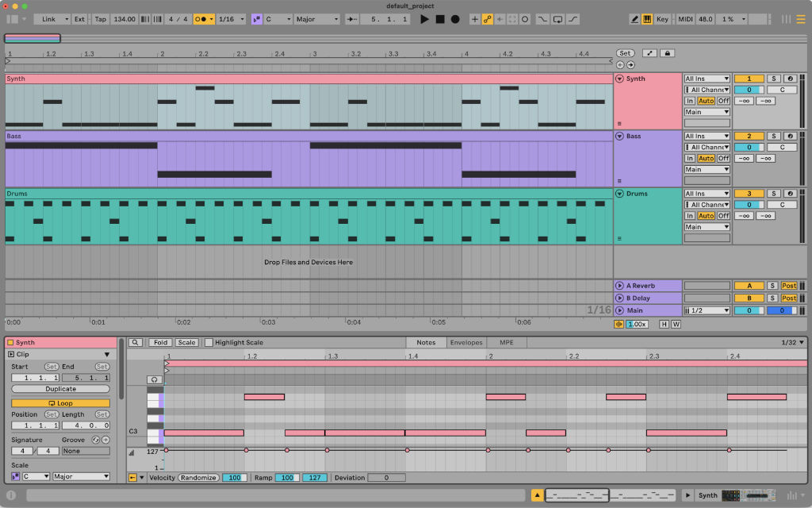Adjust the Main track blue volume slider
The height and width of the screenshot is (508, 812).
782,310
